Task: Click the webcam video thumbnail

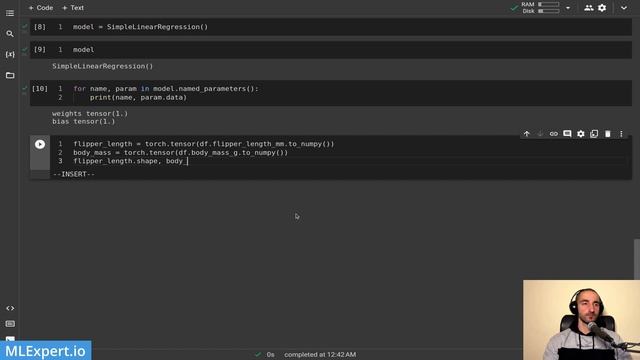Action: coord(581,320)
